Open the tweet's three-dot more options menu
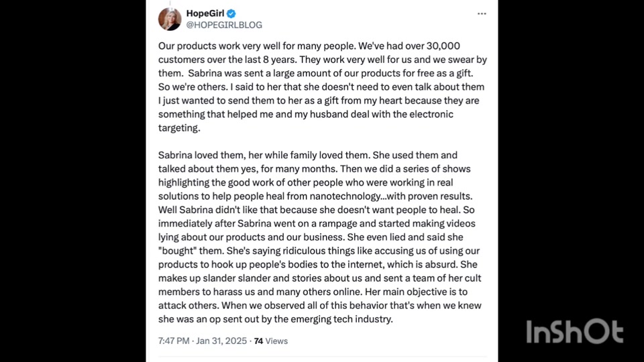 coord(482,13)
